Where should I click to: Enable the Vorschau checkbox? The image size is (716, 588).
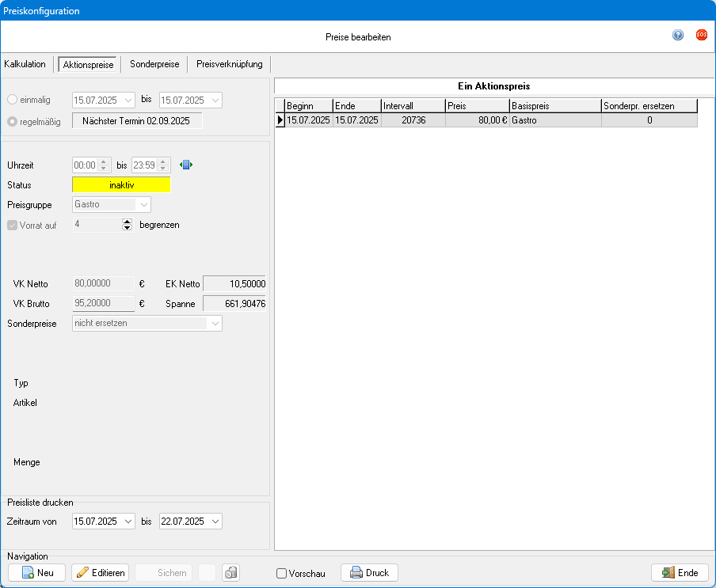coord(281,574)
